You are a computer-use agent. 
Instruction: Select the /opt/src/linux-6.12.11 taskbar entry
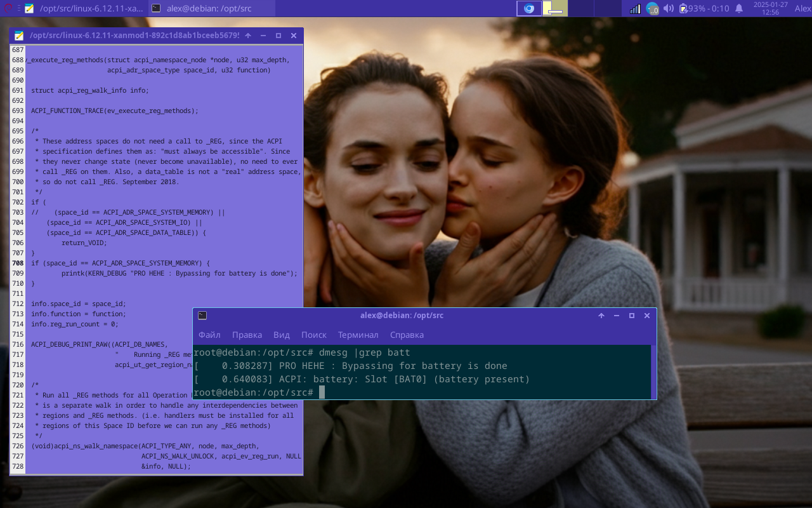pyautogui.click(x=84, y=8)
